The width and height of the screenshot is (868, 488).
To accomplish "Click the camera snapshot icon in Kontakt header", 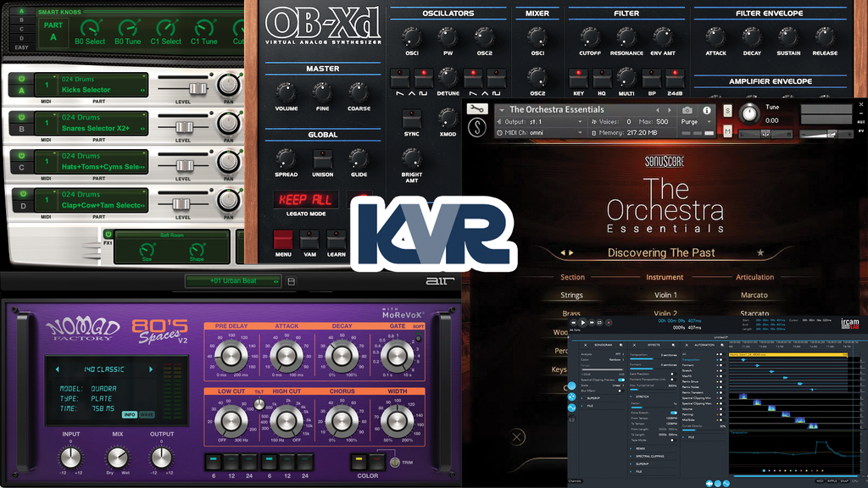I will pyautogui.click(x=687, y=108).
